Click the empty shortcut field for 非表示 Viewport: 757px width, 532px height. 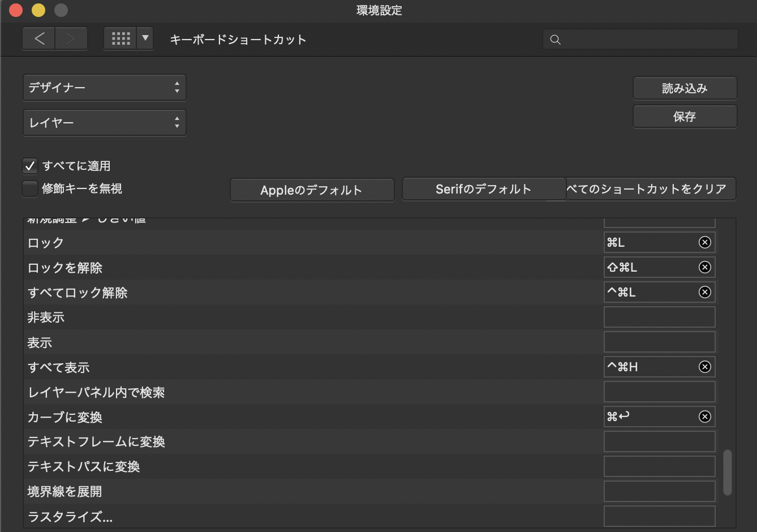(659, 316)
